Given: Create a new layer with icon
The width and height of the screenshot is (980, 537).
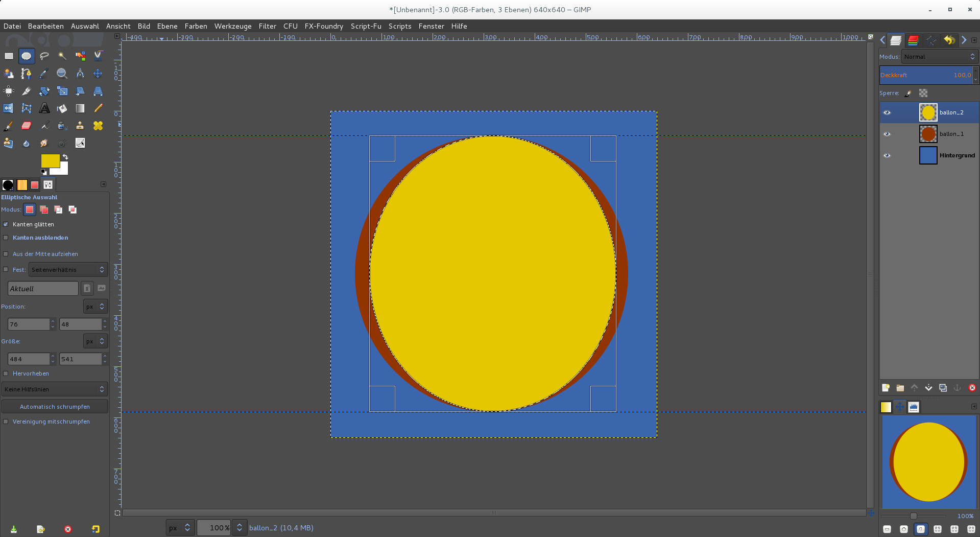Looking at the screenshot, I should tap(886, 388).
